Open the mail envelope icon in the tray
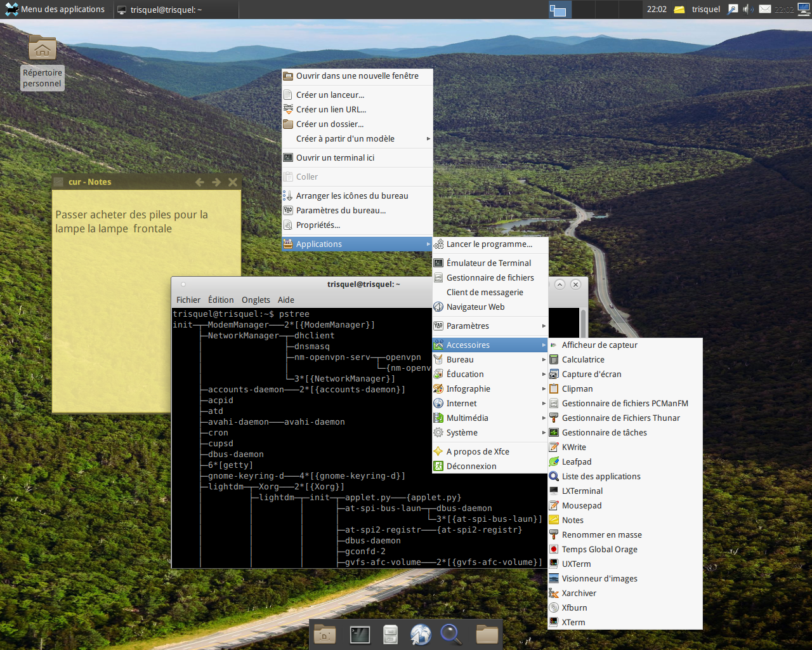The height and width of the screenshot is (650, 812). point(764,9)
